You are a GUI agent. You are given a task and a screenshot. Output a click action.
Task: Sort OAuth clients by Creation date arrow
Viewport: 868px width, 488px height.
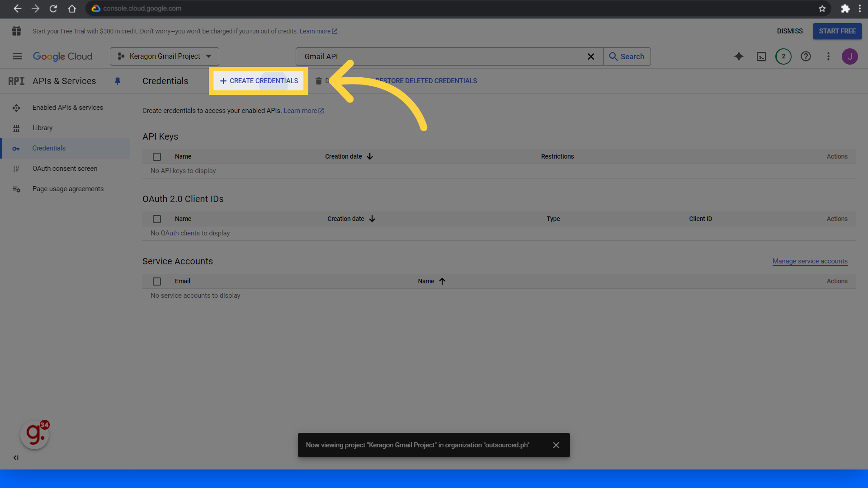tap(372, 219)
